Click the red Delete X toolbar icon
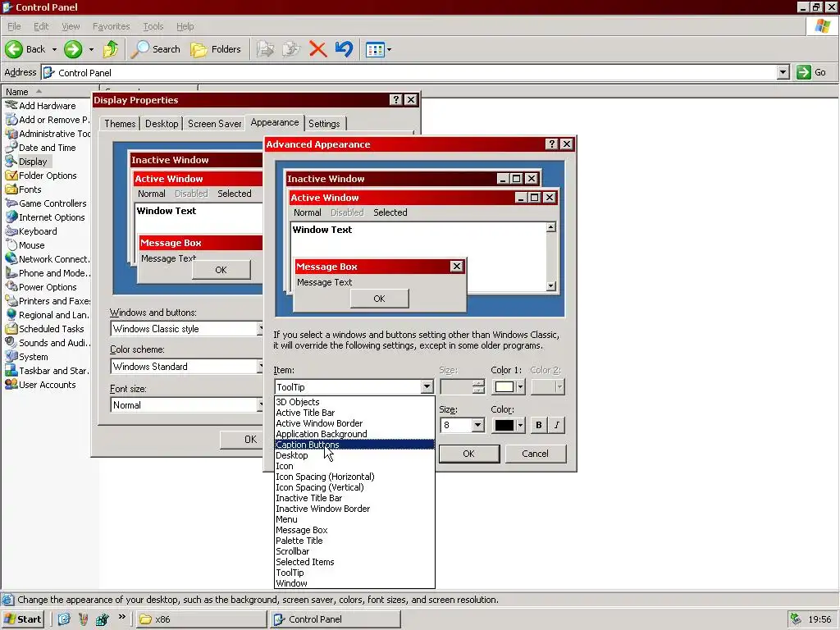The width and height of the screenshot is (840, 630). tap(317, 49)
